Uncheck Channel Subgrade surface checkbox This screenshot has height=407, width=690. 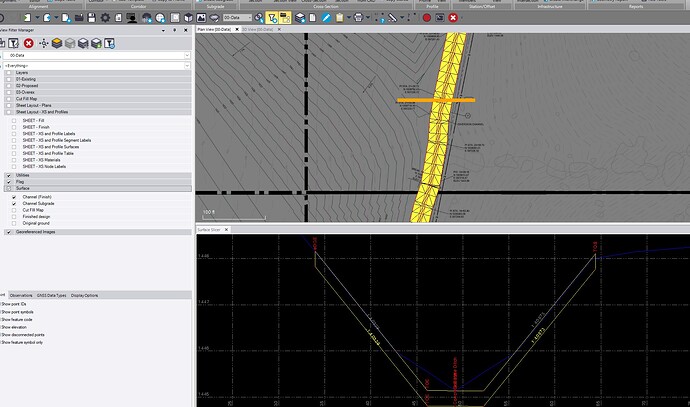tap(14, 204)
